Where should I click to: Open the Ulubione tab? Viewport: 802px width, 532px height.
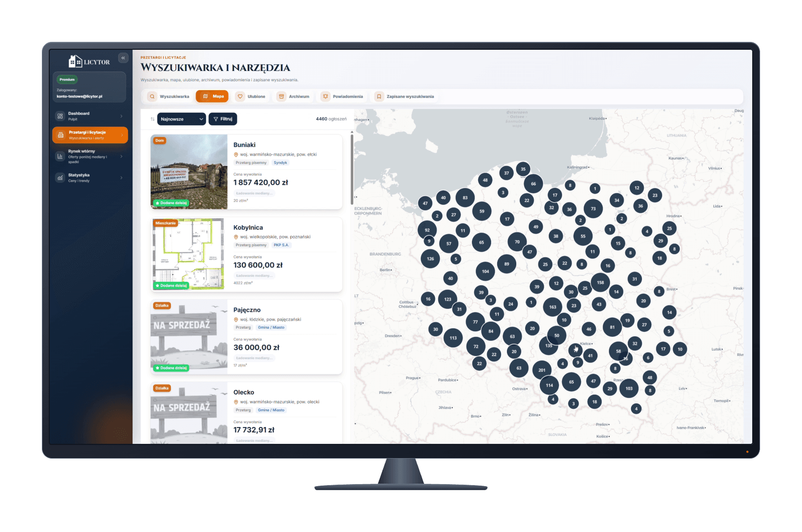pyautogui.click(x=251, y=97)
